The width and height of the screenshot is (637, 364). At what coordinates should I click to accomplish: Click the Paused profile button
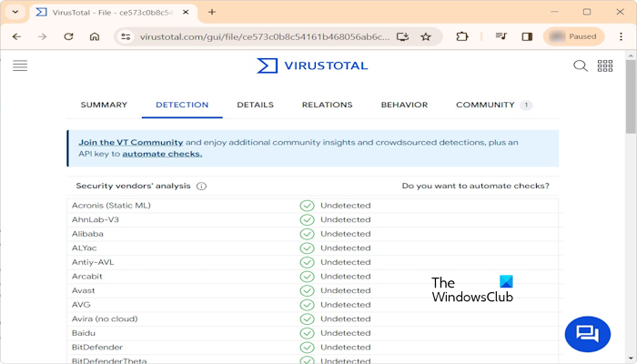pyautogui.click(x=573, y=36)
